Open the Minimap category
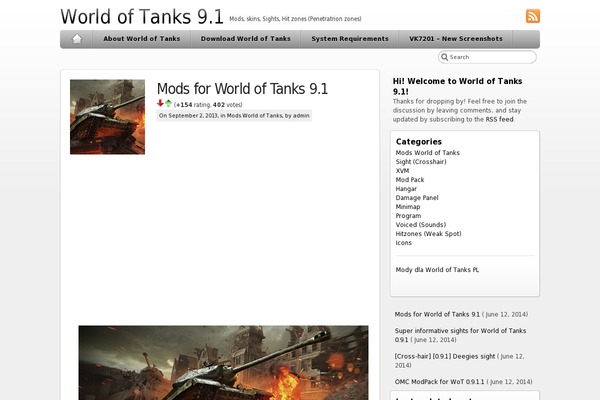Image resolution: width=600 pixels, height=400 pixels. [x=408, y=207]
